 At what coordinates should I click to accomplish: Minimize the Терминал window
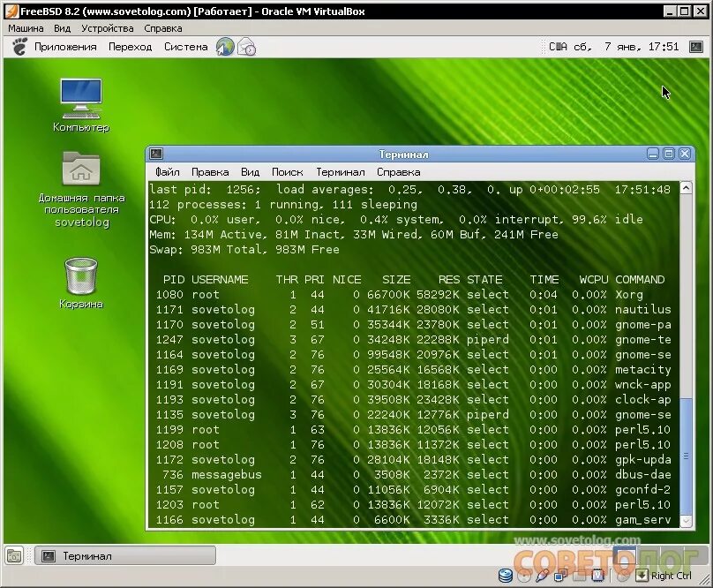point(653,154)
